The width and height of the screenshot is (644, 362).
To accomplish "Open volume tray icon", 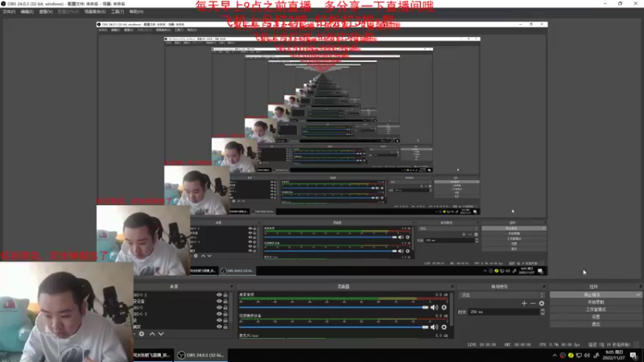I will click(x=587, y=356).
